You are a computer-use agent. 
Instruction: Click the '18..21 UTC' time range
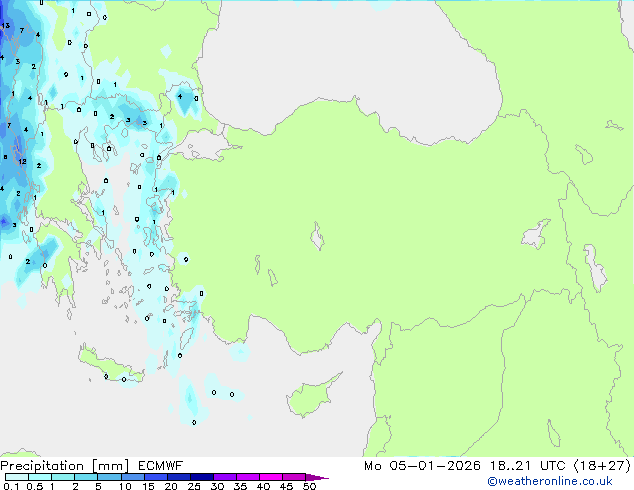528,466
